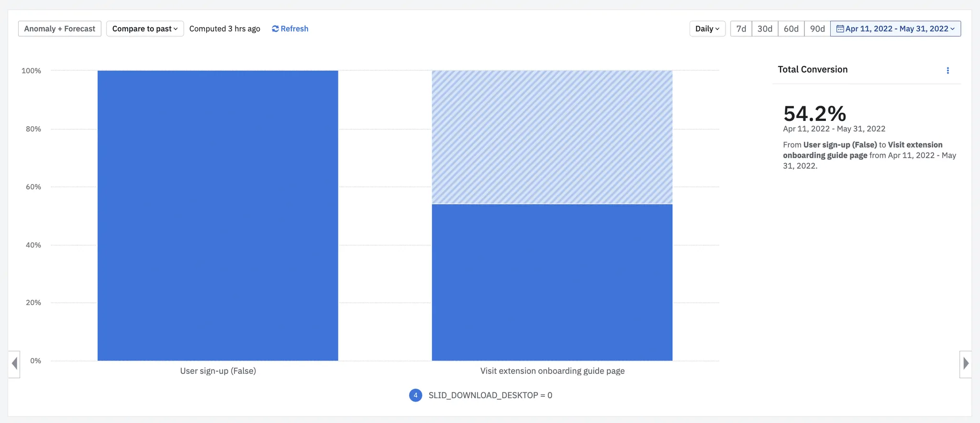This screenshot has width=980, height=423.
Task: Click the left arrow at chart edge
Action: (14, 364)
